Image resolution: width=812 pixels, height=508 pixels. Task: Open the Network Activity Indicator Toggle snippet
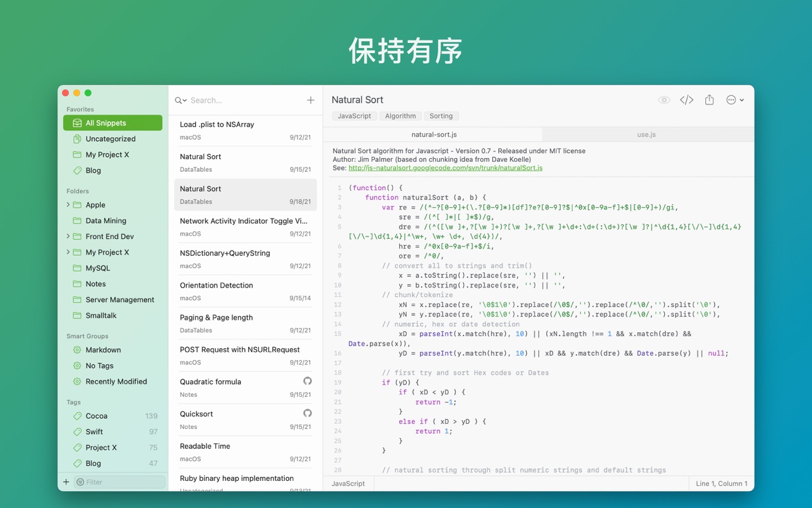tap(246, 227)
